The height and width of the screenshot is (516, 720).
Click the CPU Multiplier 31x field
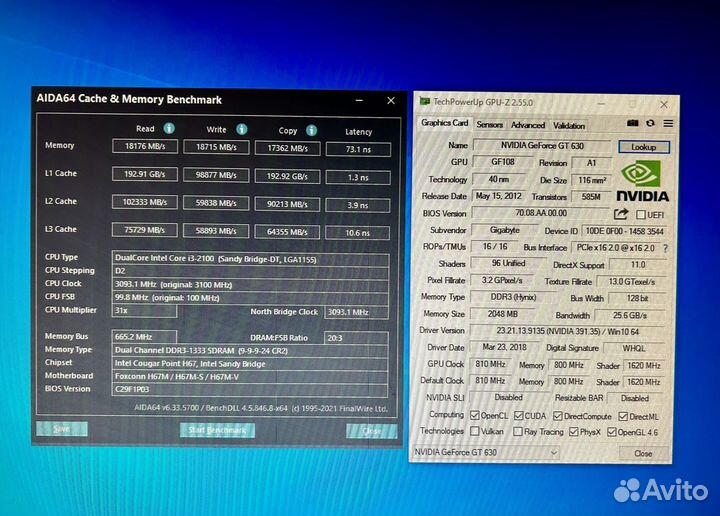click(x=144, y=311)
